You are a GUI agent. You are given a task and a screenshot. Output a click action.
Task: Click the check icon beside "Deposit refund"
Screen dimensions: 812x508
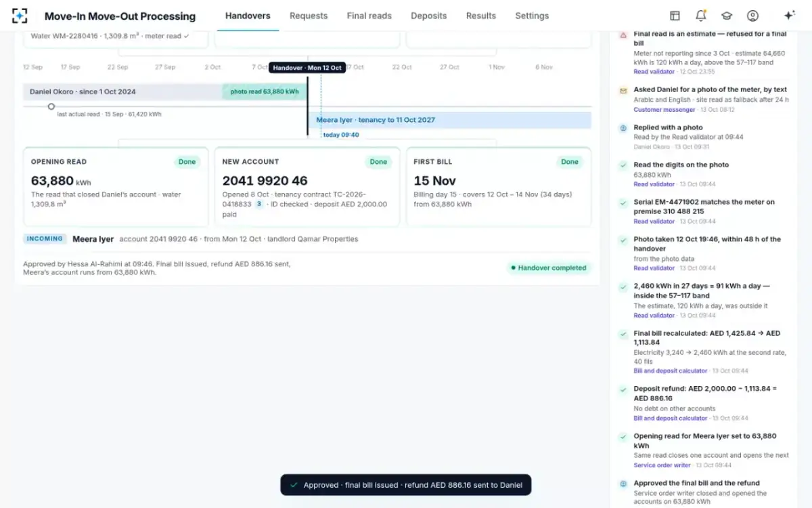coord(623,389)
